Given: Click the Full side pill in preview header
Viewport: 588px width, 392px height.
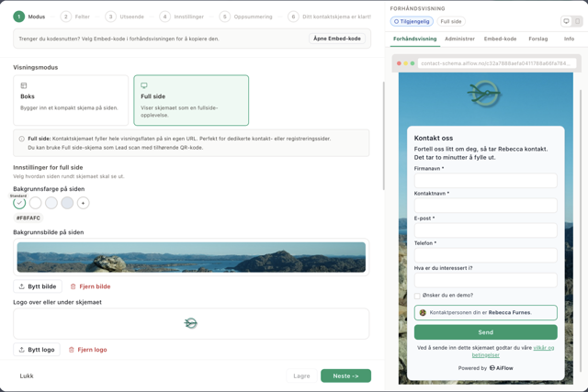Looking at the screenshot, I should tap(451, 21).
